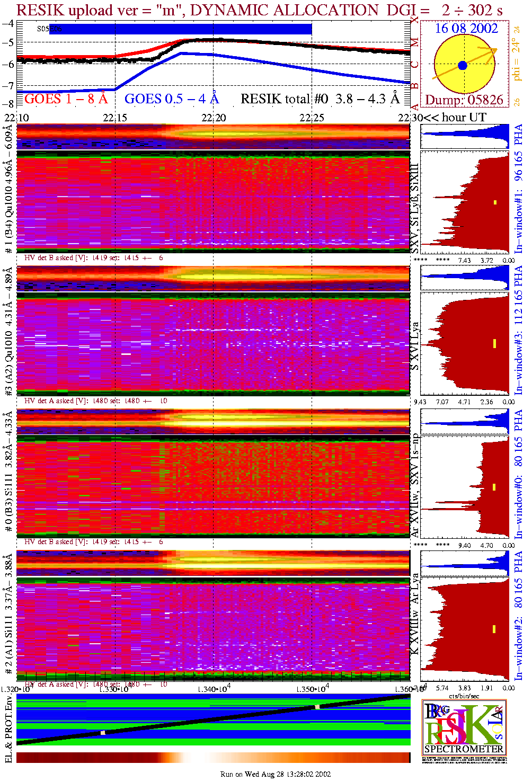Select the 22:20 tick label on the time axis
The height and width of the screenshot is (782, 532).
pos(214,118)
